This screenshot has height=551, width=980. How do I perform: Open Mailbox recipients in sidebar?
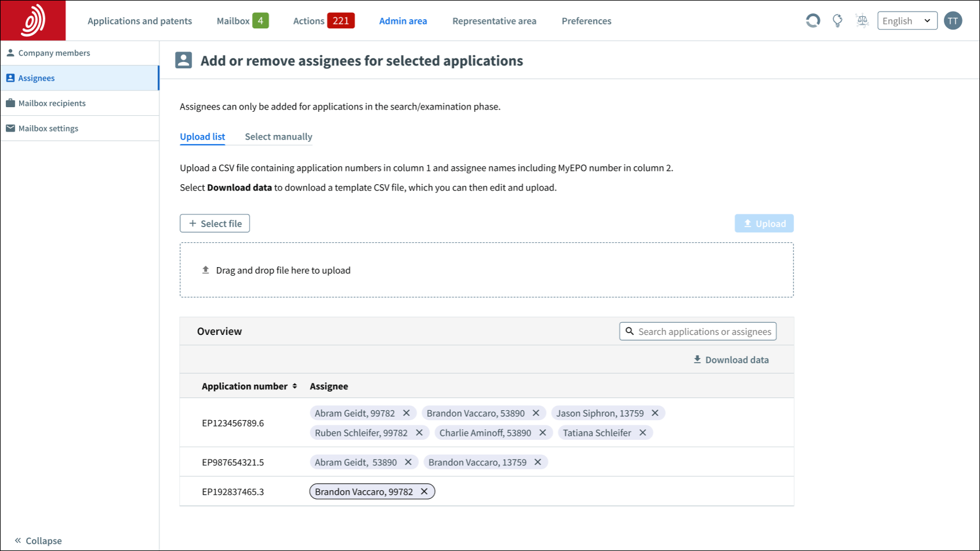point(52,103)
